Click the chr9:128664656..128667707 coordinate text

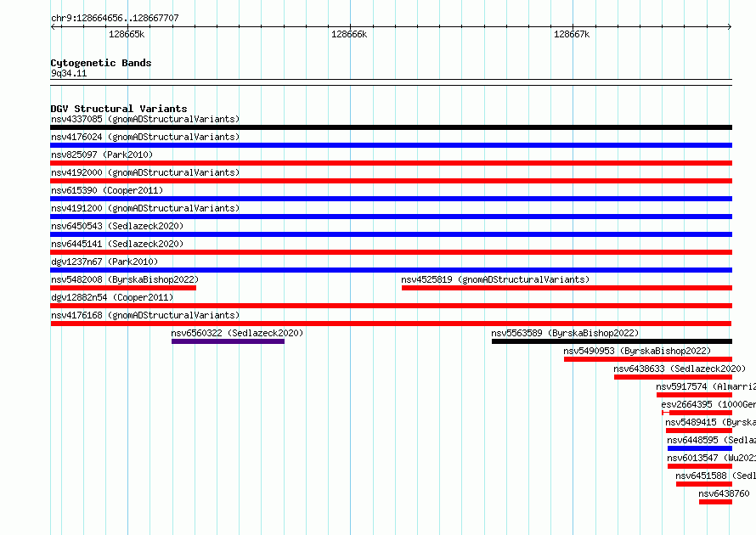click(115, 18)
